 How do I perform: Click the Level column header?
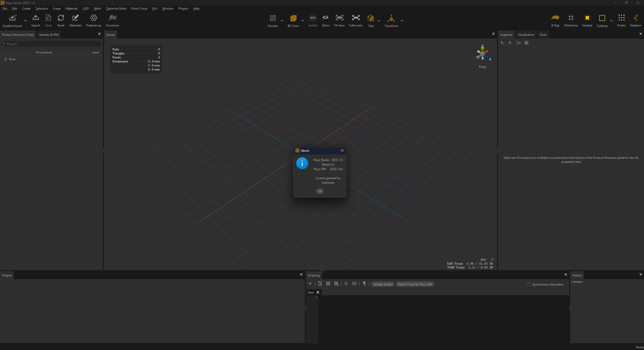coord(95,52)
